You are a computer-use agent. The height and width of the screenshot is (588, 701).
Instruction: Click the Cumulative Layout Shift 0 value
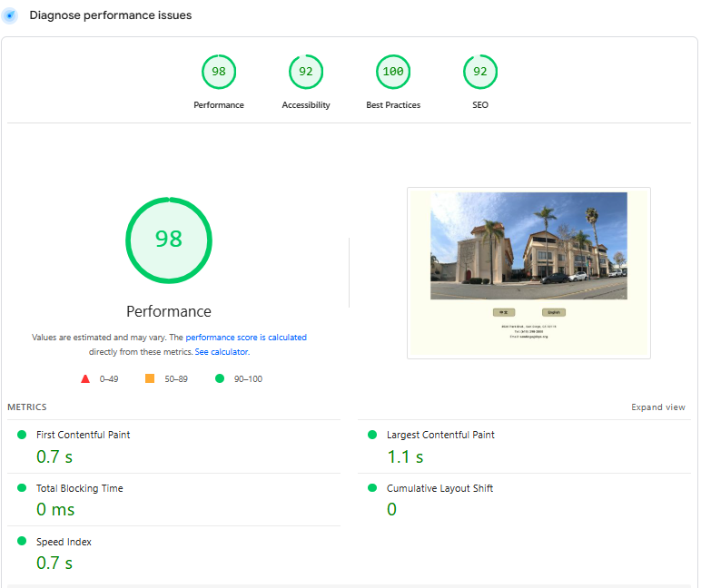391,509
